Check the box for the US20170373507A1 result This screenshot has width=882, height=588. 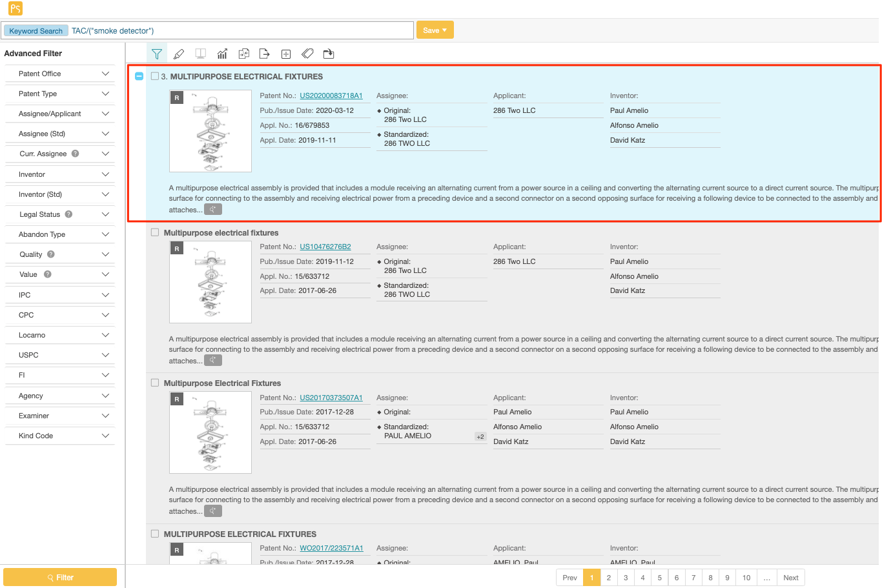155,383
